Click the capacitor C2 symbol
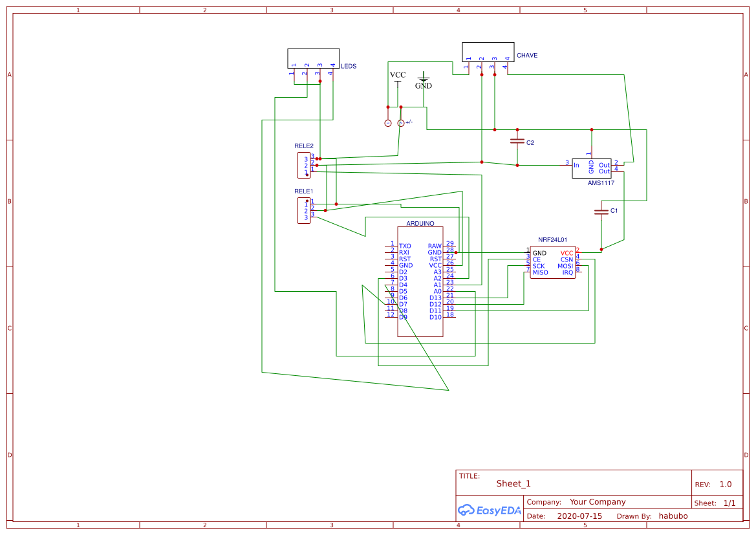This screenshot has width=756, height=535. tap(517, 140)
